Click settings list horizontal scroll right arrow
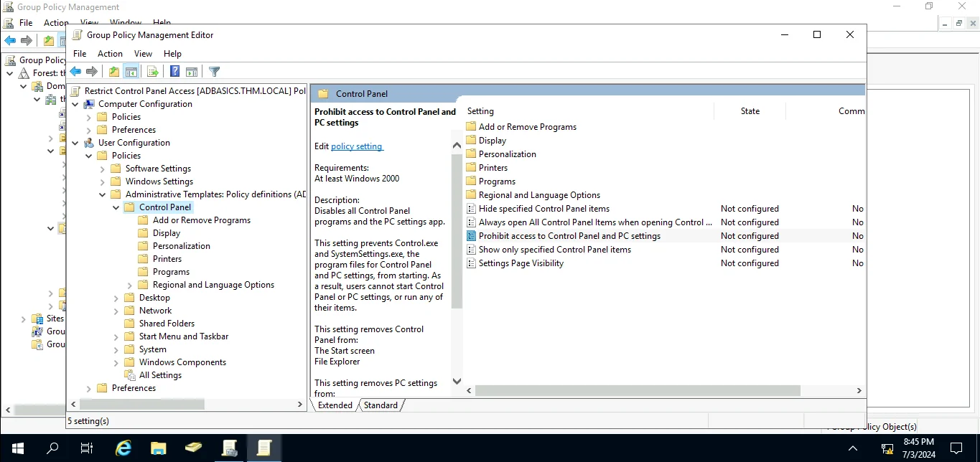This screenshot has width=980, height=462. pyautogui.click(x=859, y=391)
